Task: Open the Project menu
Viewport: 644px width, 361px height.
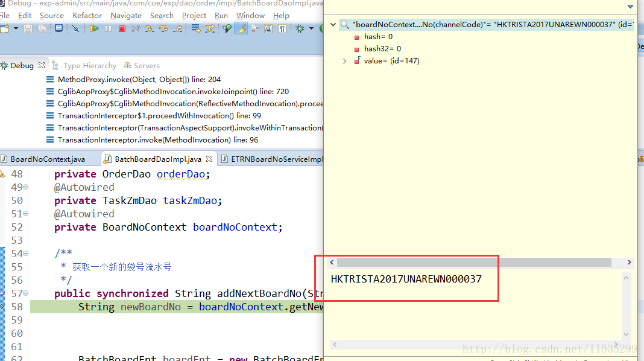Action: click(x=194, y=16)
